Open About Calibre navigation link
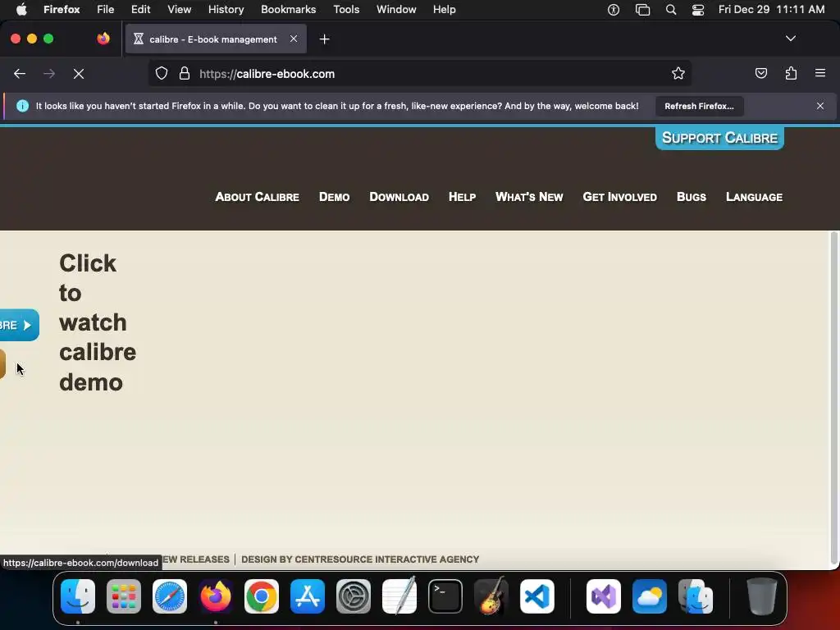Screen dimensions: 840x630 coord(257,197)
